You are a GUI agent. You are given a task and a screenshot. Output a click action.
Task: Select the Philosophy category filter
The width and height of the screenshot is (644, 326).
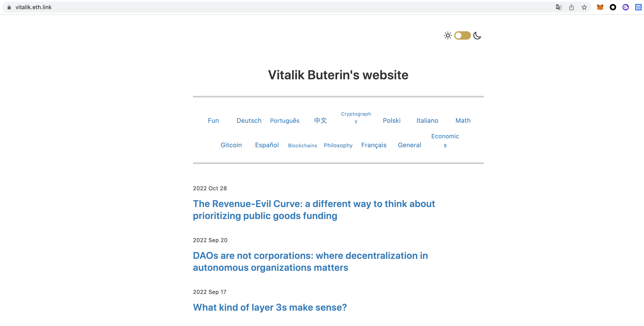pos(338,145)
